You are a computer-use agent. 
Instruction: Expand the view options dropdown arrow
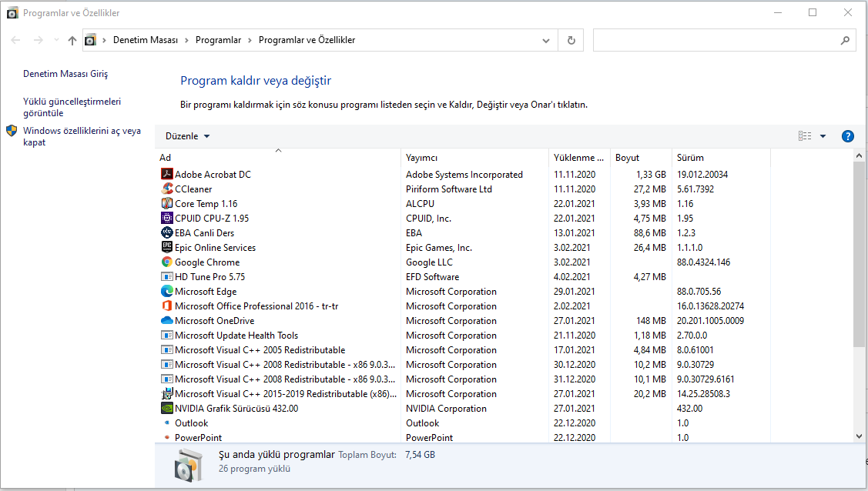[x=823, y=136]
